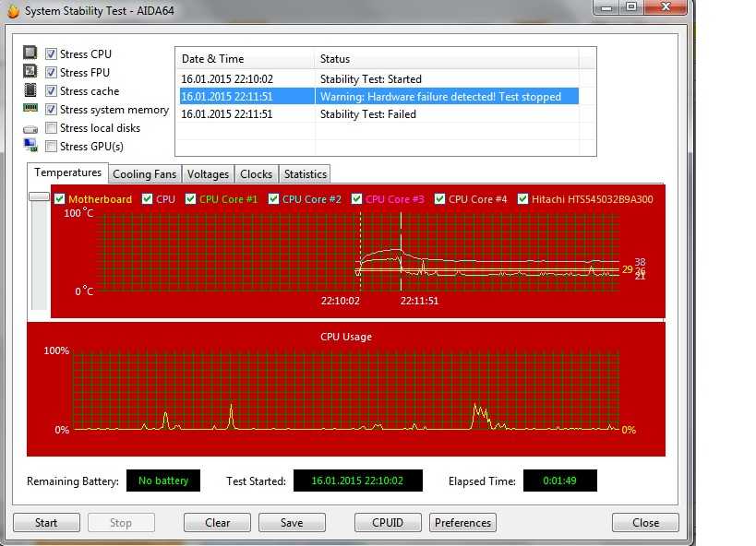Click the Elapsed Time value 0:01:49

click(559, 481)
